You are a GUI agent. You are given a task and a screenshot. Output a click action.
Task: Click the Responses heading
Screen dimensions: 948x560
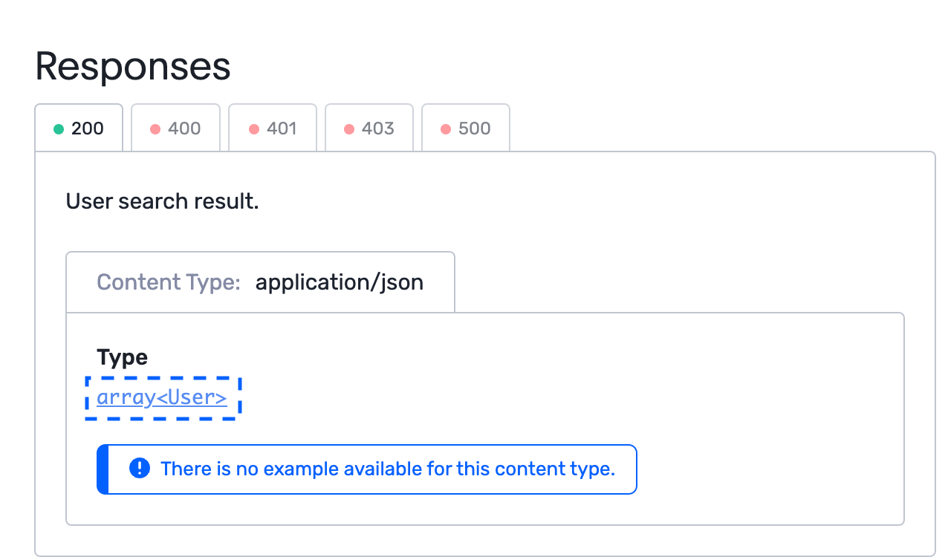pyautogui.click(x=133, y=66)
